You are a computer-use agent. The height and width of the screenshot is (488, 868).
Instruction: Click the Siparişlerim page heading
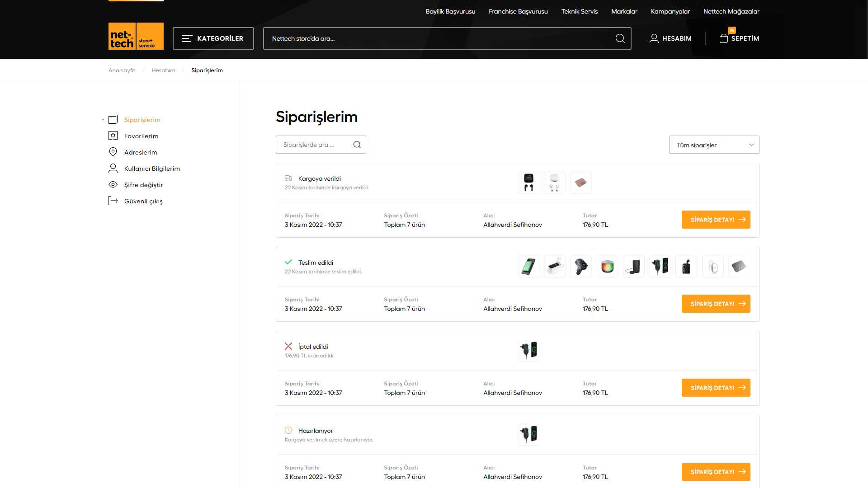[x=316, y=117]
